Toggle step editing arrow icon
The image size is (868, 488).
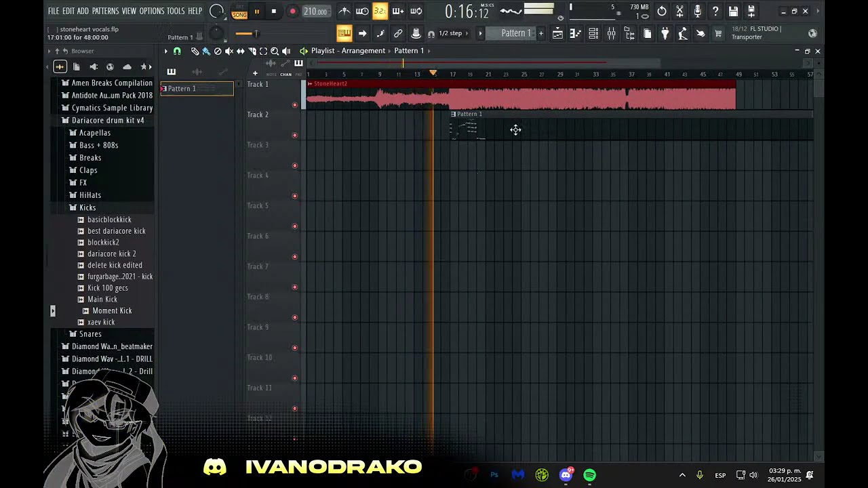[362, 33]
